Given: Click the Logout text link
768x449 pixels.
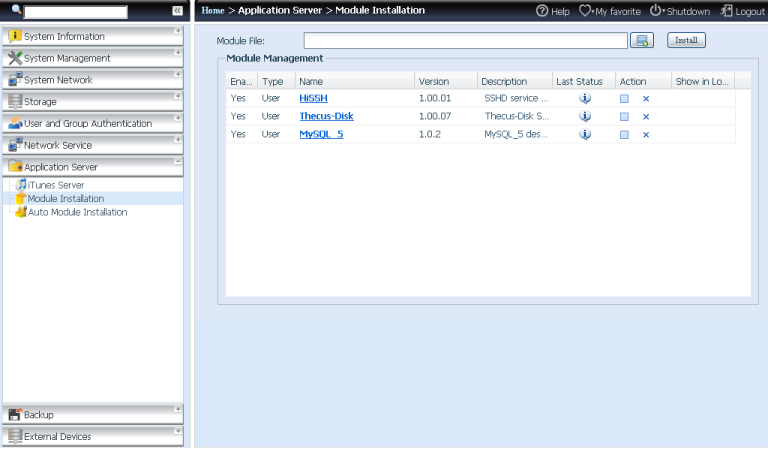Looking at the screenshot, I should (749, 11).
